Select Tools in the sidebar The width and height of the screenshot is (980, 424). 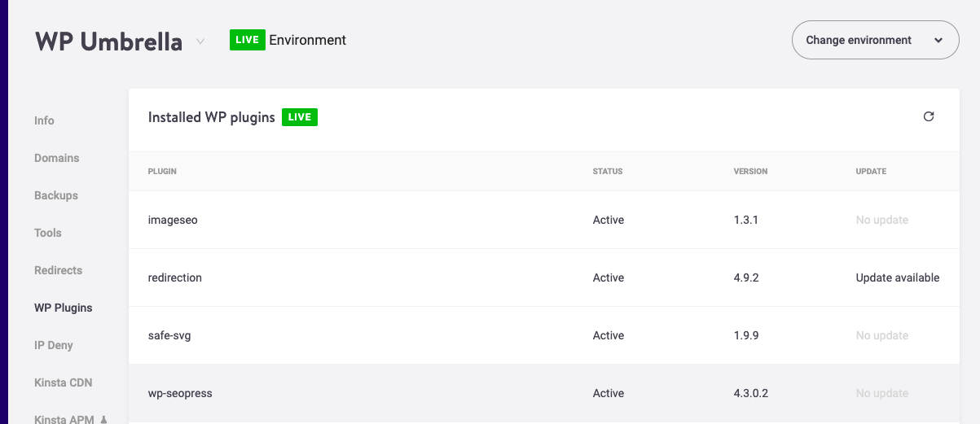48,233
